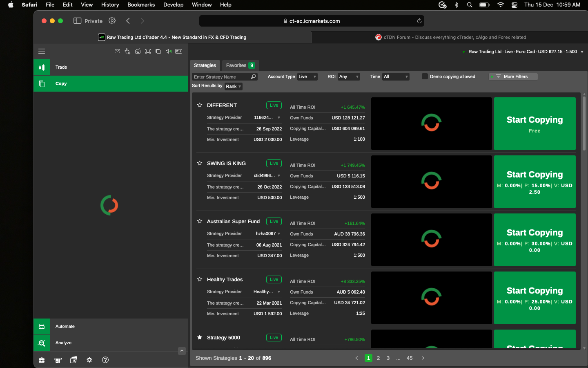588x368 pixels.
Task: Open the mail inbox envelope icon
Action: click(117, 51)
